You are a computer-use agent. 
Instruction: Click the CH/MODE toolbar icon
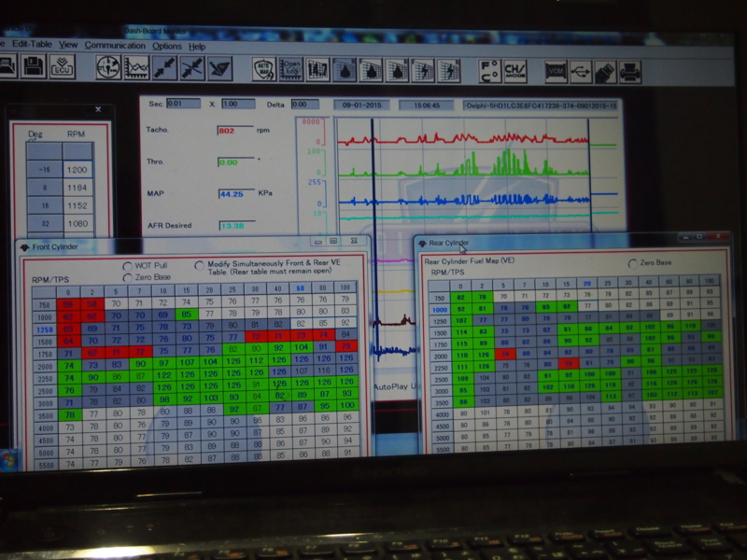tap(515, 72)
